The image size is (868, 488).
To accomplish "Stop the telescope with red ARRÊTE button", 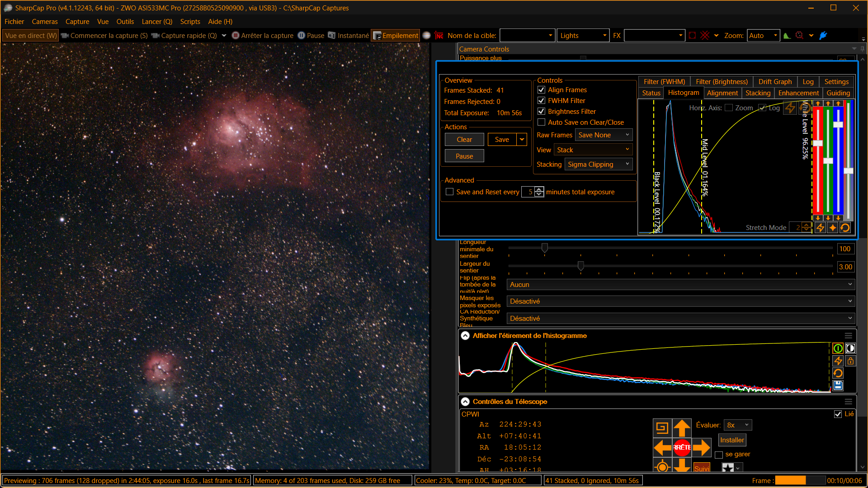I will pos(682,447).
